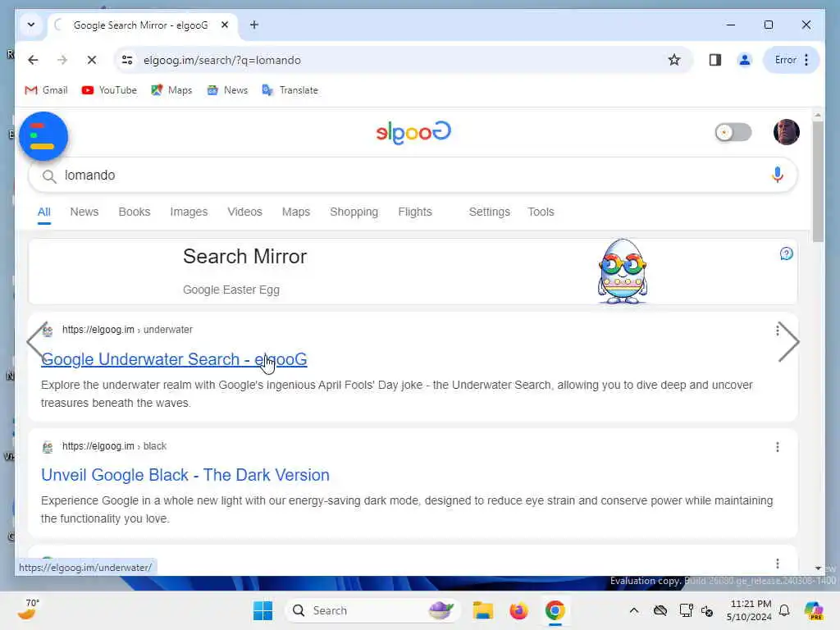The image size is (840, 630).
Task: Switch to the Maps results tab
Action: [295, 212]
